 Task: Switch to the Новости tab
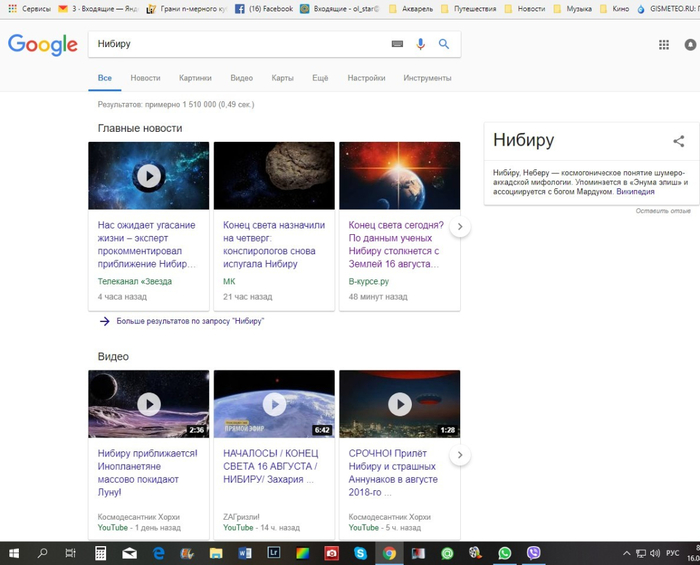click(x=145, y=78)
